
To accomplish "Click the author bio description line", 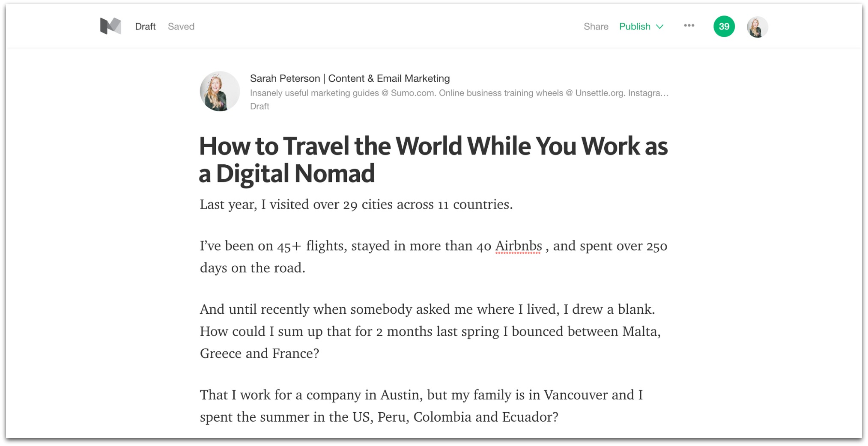I will point(459,93).
